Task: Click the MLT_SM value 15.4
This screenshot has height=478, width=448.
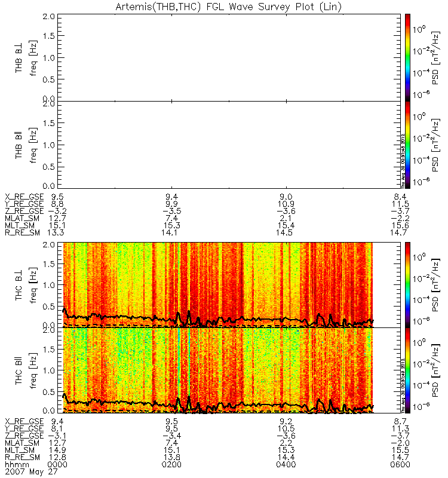Action: tap(286, 226)
